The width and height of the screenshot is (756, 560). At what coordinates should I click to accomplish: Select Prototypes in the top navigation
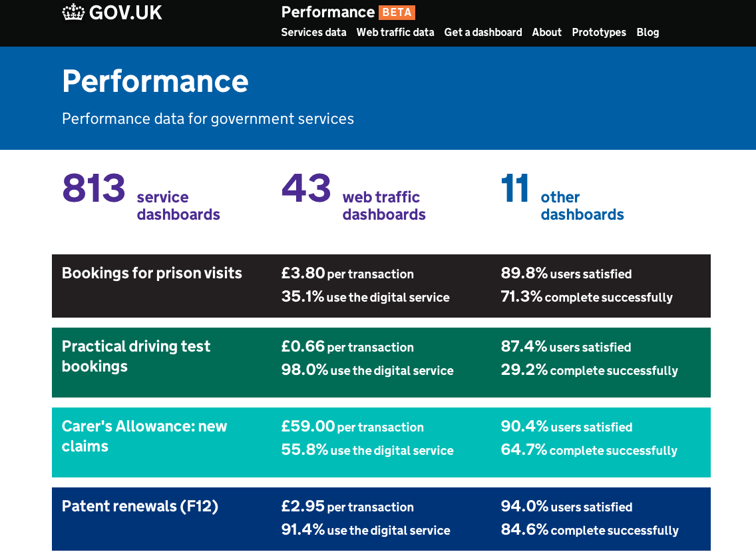tap(599, 32)
